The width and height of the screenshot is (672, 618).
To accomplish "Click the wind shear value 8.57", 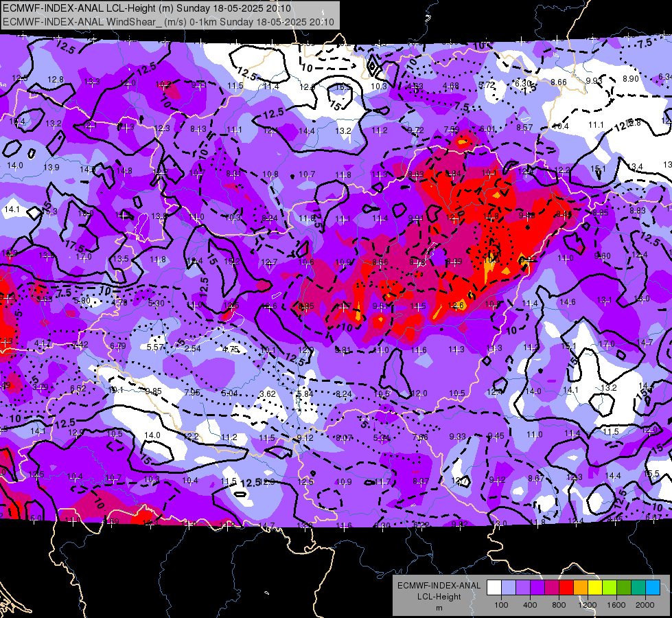I will pyautogui.click(x=524, y=127).
